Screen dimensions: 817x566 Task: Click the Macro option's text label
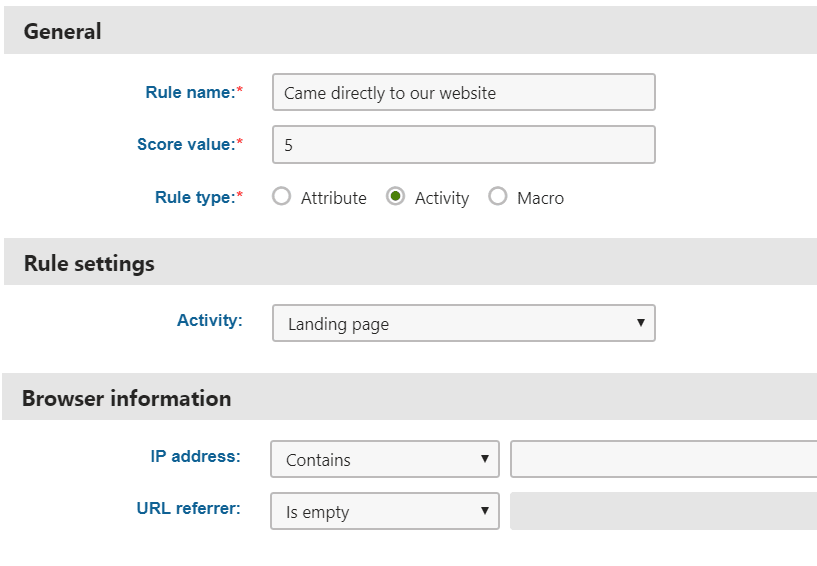click(540, 198)
